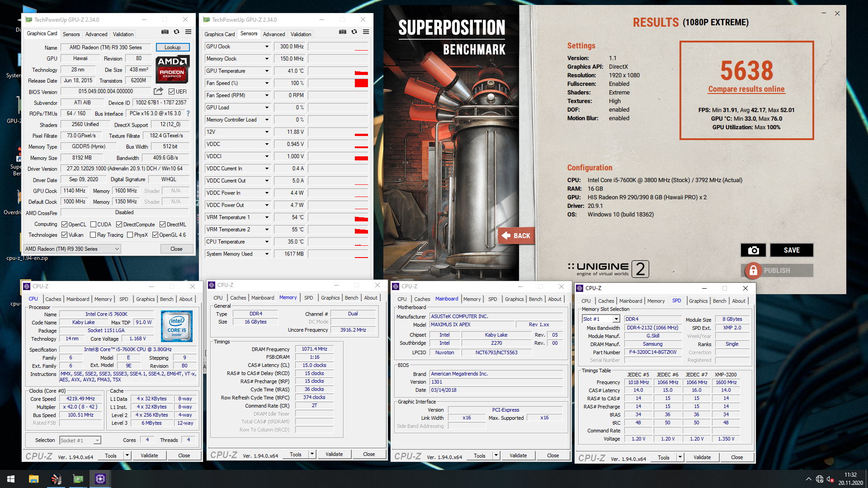Click muted volume icon in system tray
Image resolution: width=868 pixels, height=488 pixels.
click(830, 479)
